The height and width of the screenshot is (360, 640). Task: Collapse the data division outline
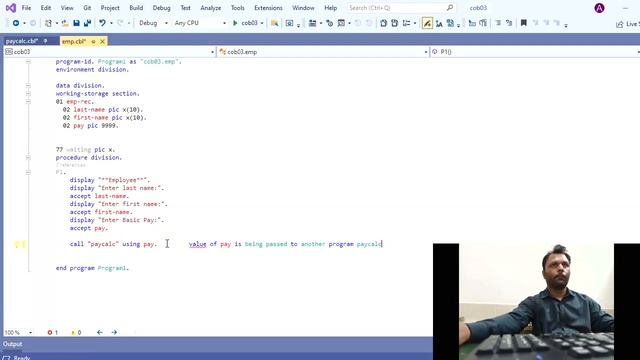coord(28,85)
